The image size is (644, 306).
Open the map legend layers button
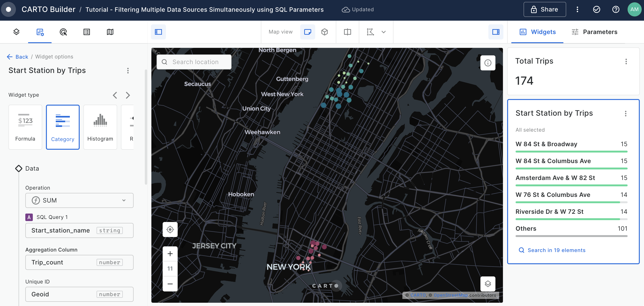coord(487,284)
